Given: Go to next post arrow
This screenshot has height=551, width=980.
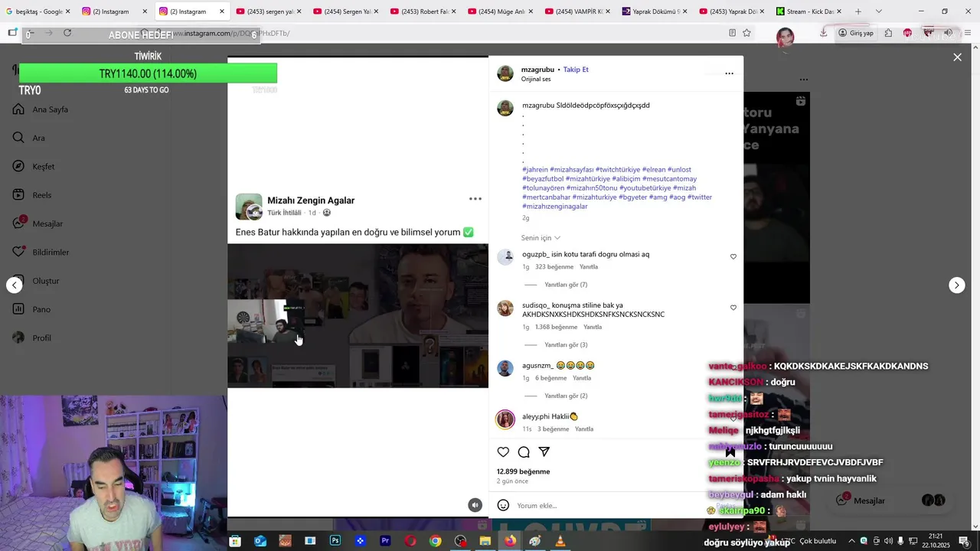Looking at the screenshot, I should [x=957, y=285].
